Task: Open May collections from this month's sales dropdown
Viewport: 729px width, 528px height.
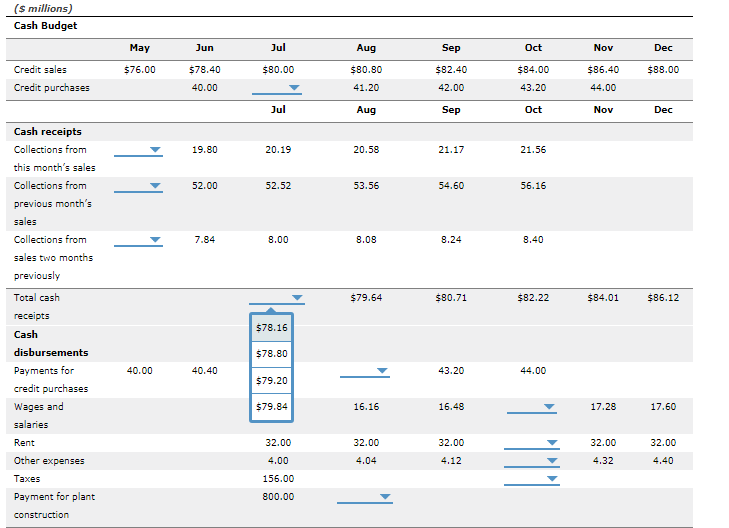Action: (x=138, y=150)
